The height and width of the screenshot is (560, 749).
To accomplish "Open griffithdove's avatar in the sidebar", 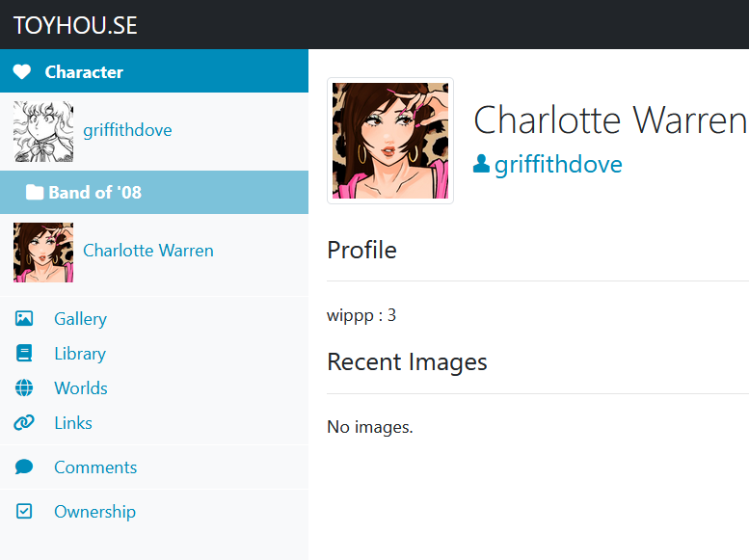I will pyautogui.click(x=43, y=131).
